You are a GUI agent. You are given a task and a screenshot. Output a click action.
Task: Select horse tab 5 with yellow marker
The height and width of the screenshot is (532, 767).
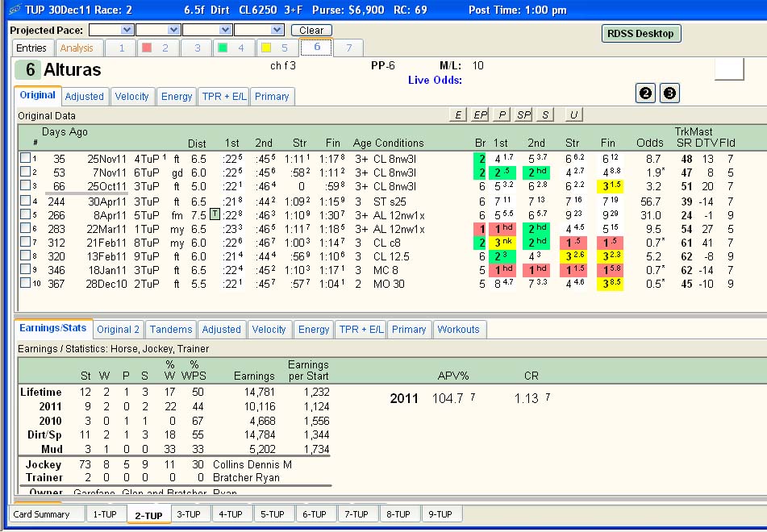click(277, 48)
